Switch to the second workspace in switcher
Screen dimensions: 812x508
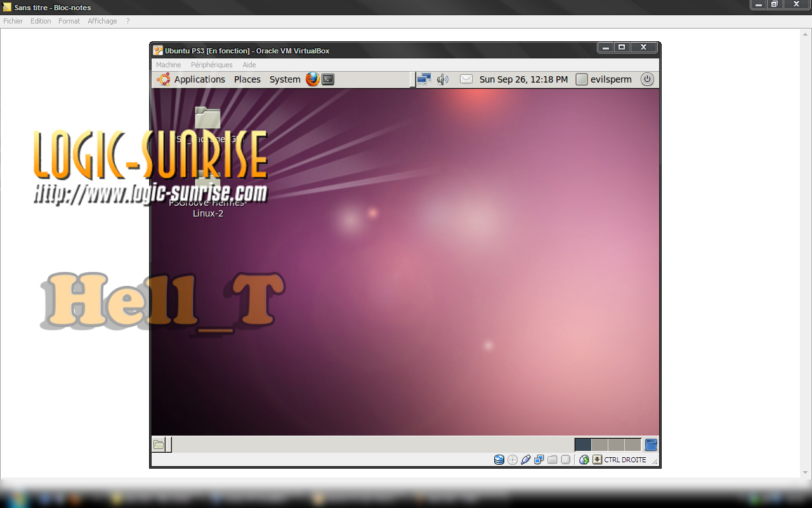coord(599,444)
